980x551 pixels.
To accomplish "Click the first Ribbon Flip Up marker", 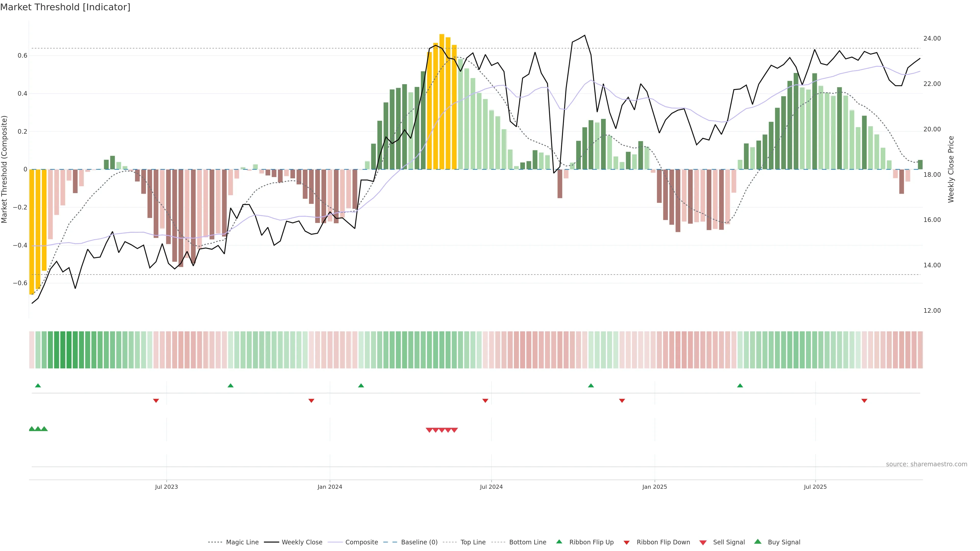I will (38, 386).
